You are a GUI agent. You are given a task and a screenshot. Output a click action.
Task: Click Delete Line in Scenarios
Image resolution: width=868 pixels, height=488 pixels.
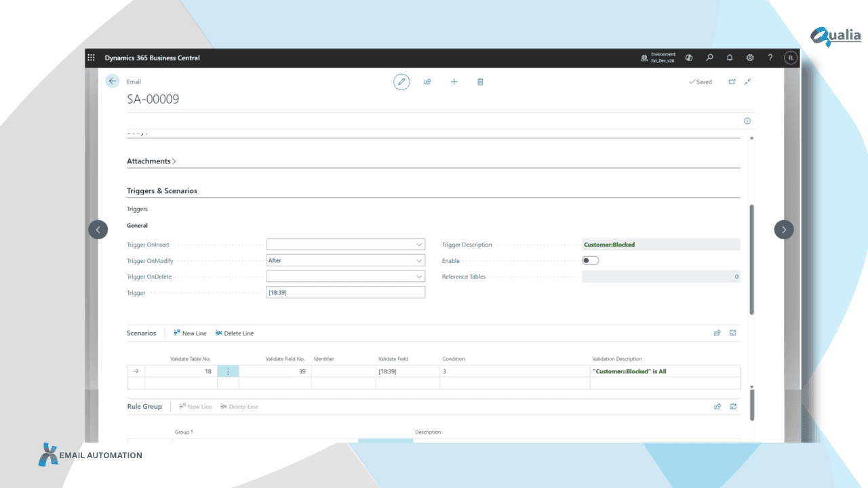(x=234, y=333)
